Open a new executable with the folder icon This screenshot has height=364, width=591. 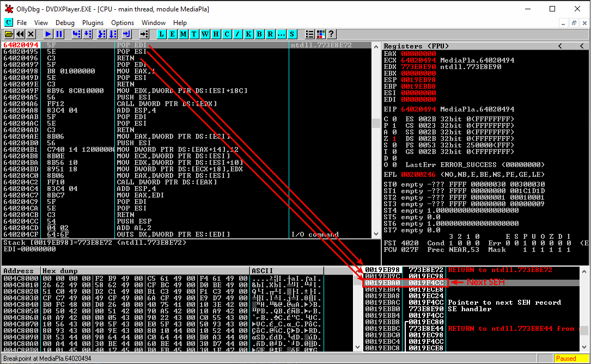pos(9,34)
